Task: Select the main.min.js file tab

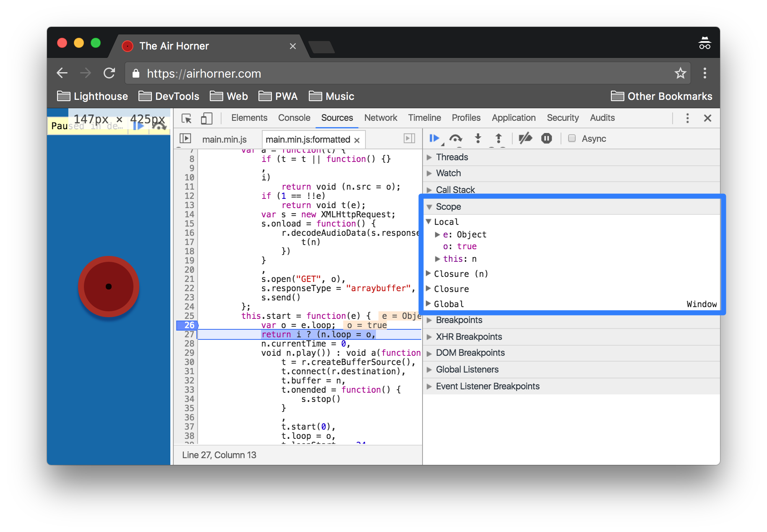Action: pos(224,139)
